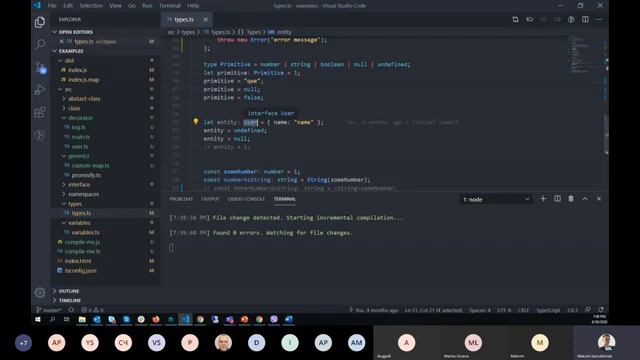Select the ML participant avatar
Screen dimensions: 640x360
(473, 343)
